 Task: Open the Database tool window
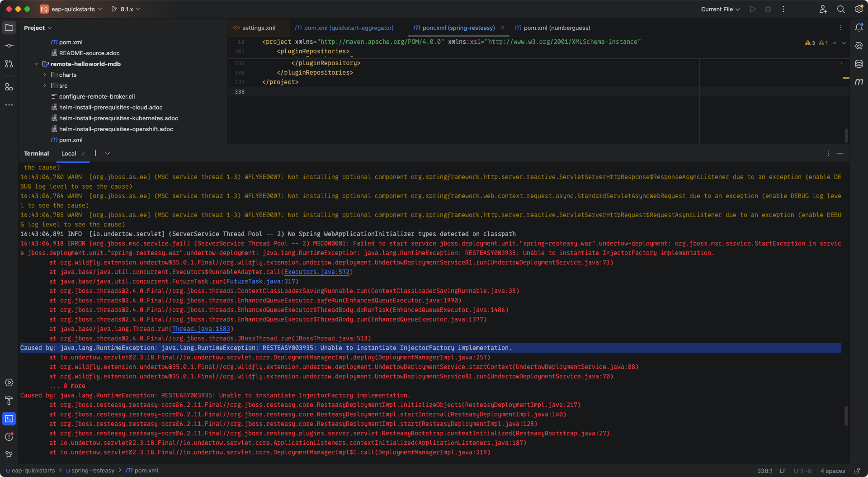(859, 64)
